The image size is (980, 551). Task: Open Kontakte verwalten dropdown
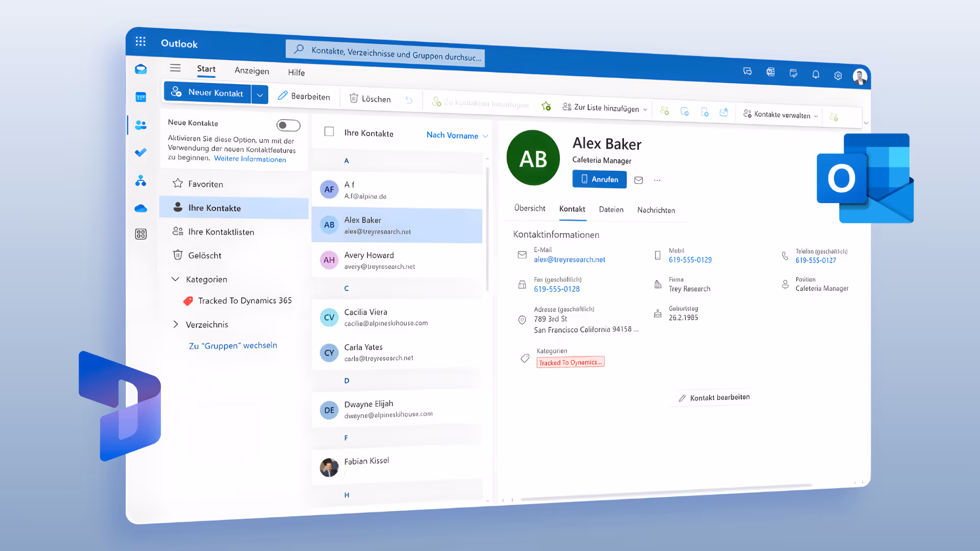tap(780, 115)
